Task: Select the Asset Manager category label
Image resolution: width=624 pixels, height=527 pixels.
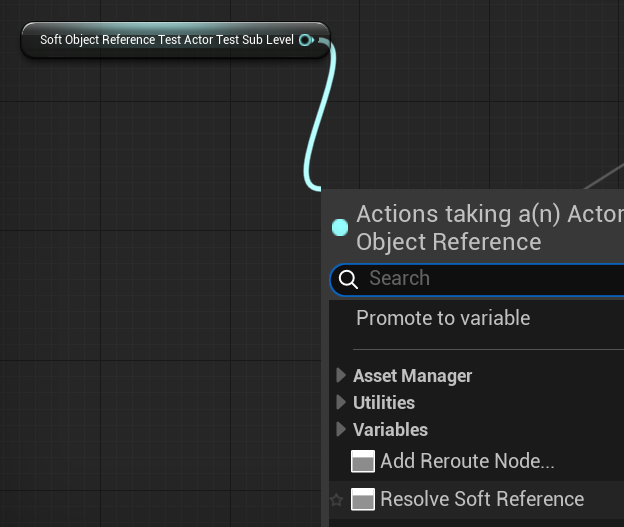Action: (x=412, y=376)
